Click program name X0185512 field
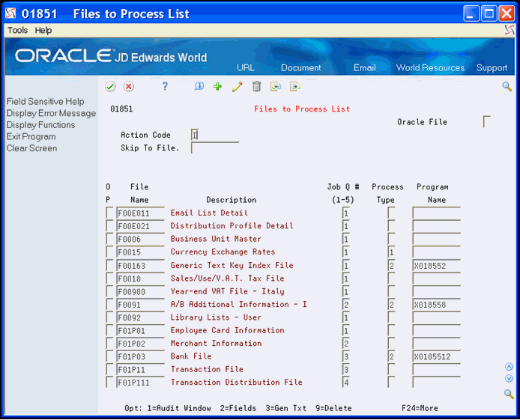The image size is (520, 420). point(436,356)
